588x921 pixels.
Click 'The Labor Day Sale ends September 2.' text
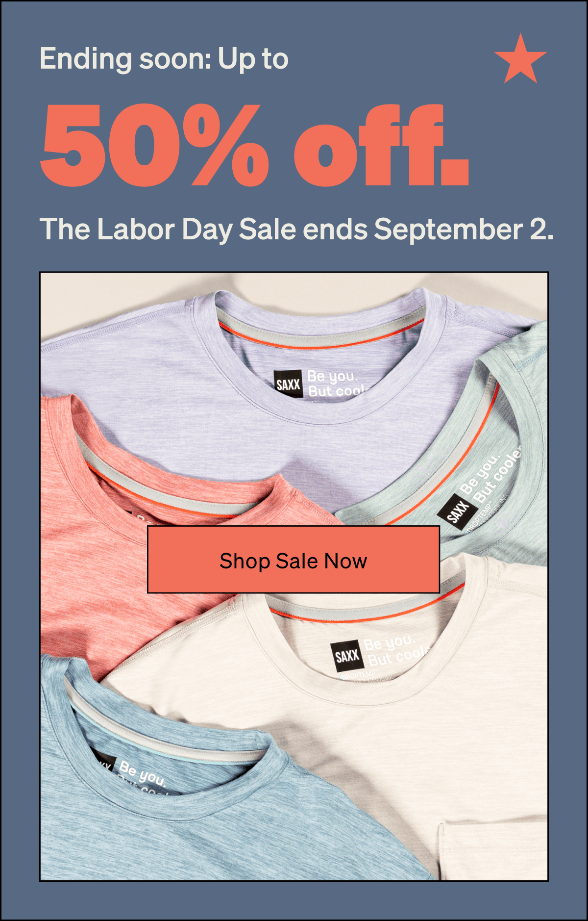[296, 229]
